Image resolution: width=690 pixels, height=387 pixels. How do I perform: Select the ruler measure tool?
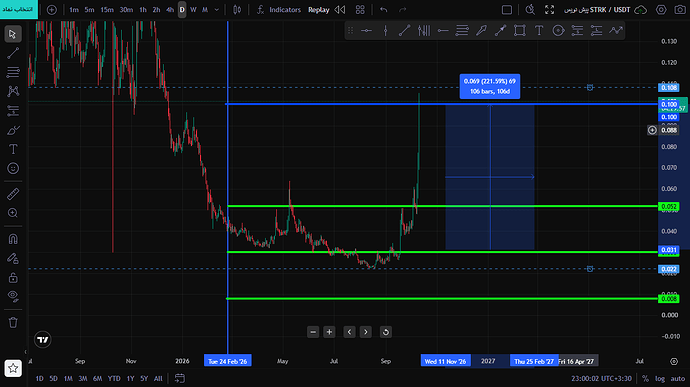tap(13, 194)
